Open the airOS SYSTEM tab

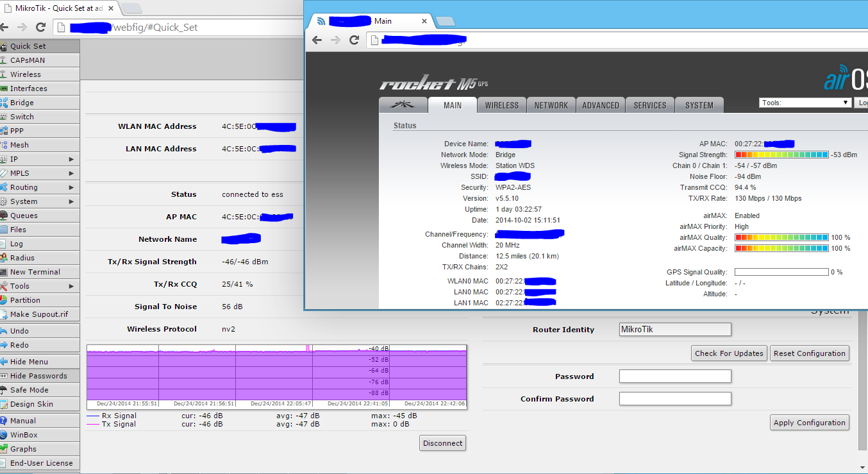pos(699,105)
